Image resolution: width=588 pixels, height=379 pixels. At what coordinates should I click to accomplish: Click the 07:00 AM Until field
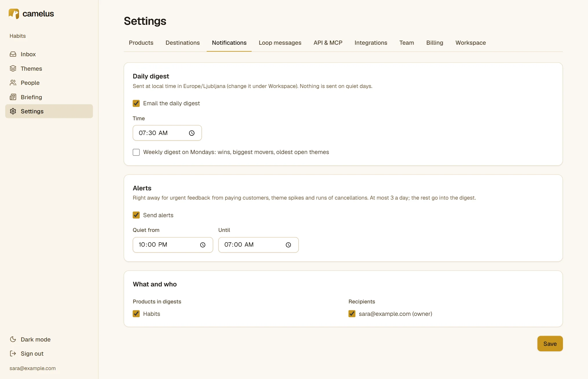[258, 245]
